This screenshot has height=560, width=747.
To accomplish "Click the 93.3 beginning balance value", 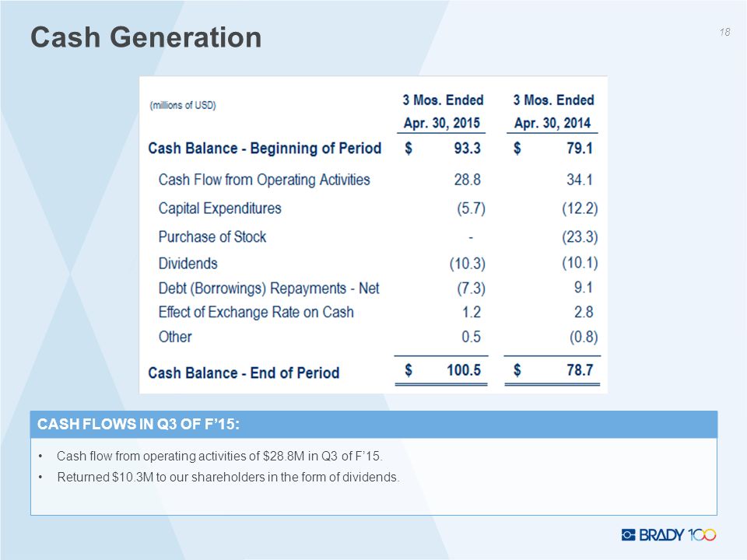I will [x=467, y=148].
